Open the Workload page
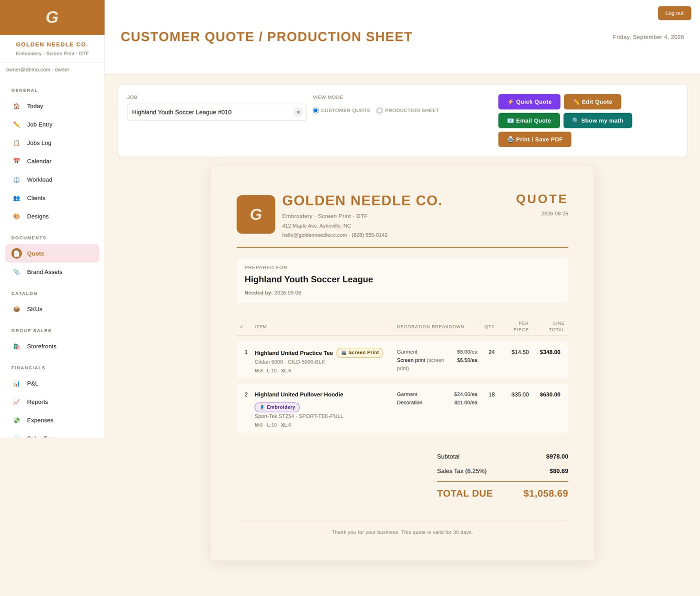The image size is (700, 596). click(52, 180)
